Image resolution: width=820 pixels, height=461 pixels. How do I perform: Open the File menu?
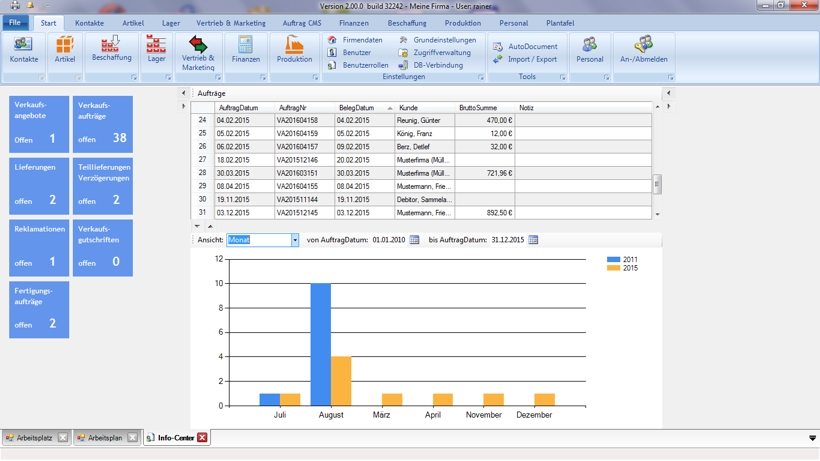tap(15, 22)
